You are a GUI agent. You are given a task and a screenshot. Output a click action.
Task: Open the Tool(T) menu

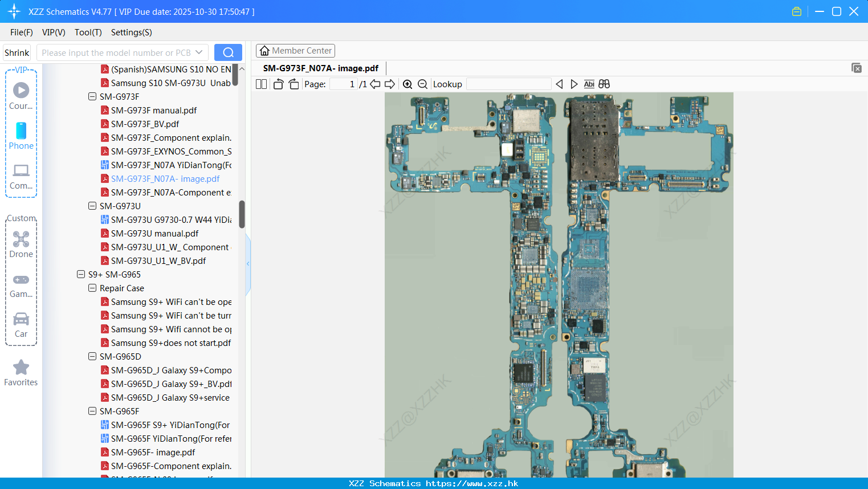[88, 32]
